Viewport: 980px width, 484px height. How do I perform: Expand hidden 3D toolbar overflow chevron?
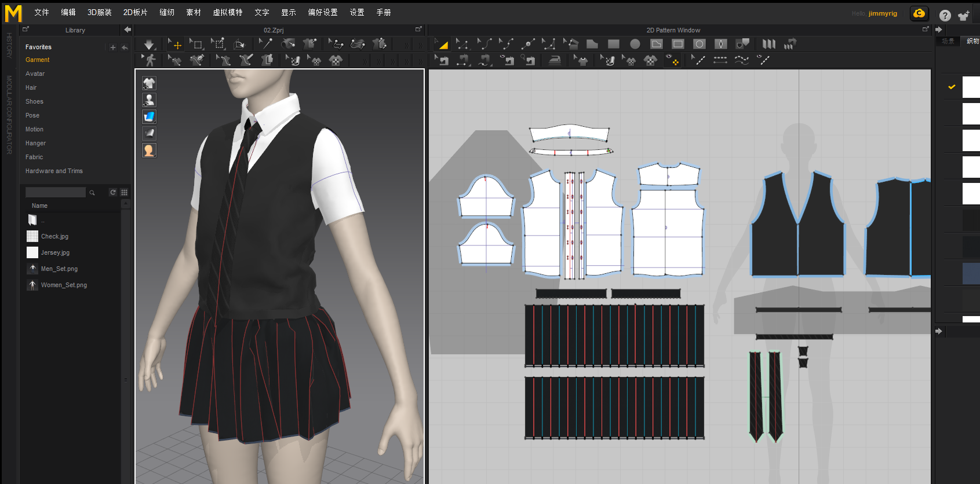(406, 45)
